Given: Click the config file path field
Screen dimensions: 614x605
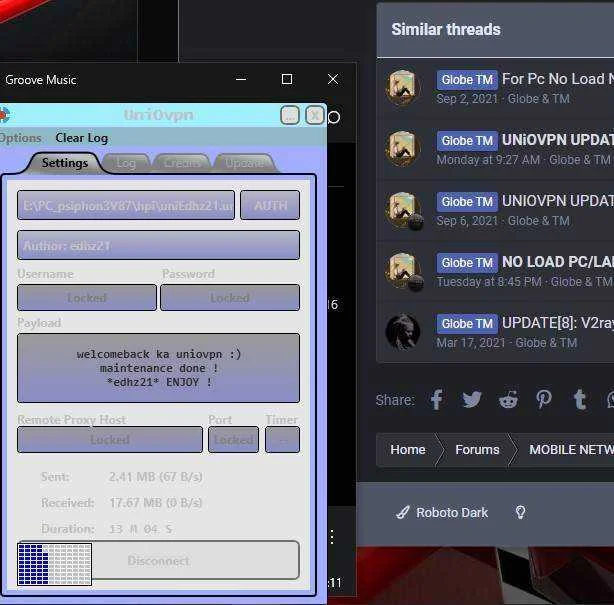Looking at the screenshot, I should click(126, 205).
